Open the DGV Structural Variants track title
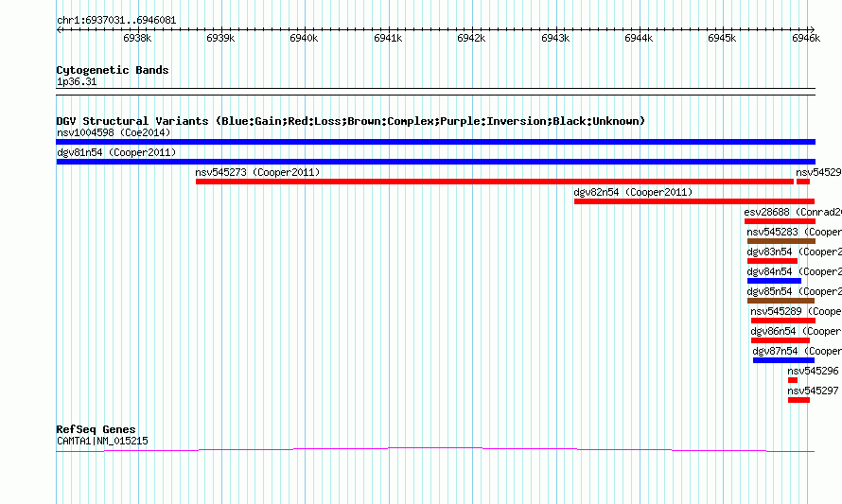 pyautogui.click(x=351, y=121)
